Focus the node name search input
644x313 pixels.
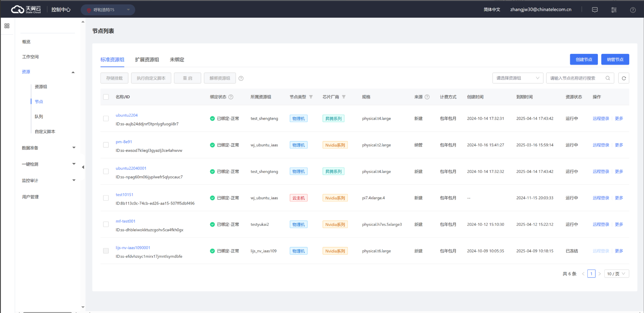coord(580,78)
